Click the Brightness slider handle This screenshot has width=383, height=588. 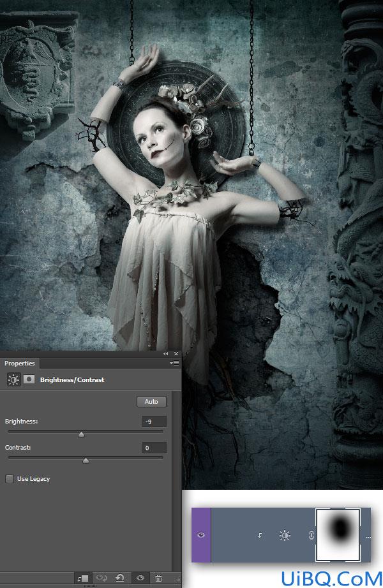click(x=81, y=435)
